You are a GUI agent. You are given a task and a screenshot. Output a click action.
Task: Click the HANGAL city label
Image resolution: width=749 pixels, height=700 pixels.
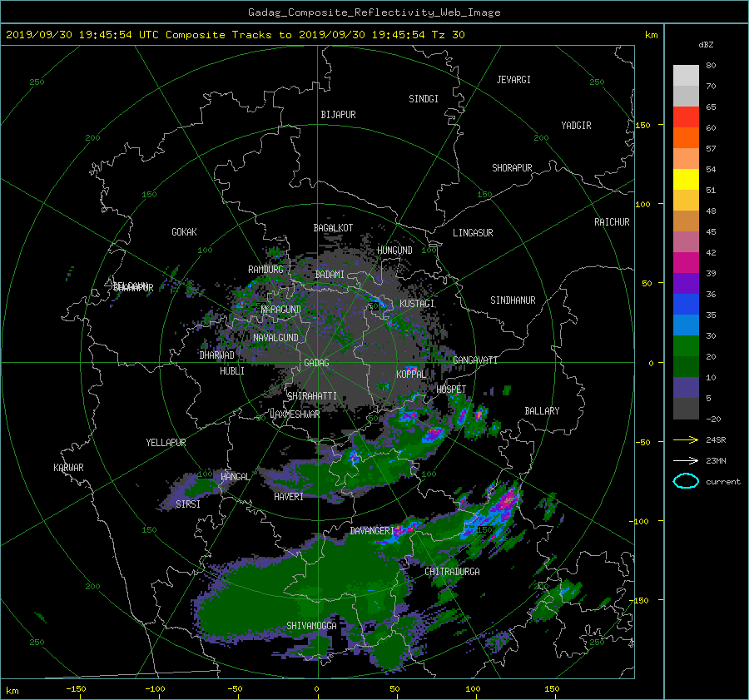point(235,477)
